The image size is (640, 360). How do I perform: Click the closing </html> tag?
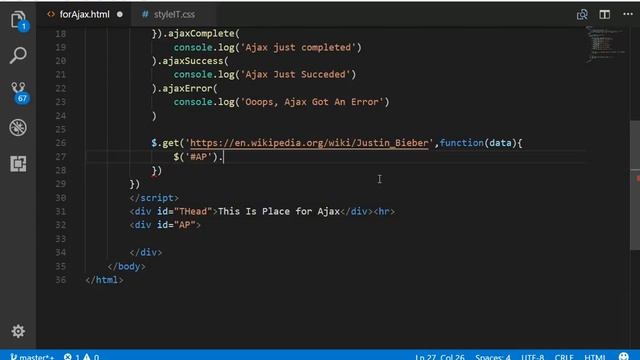pyautogui.click(x=104, y=280)
